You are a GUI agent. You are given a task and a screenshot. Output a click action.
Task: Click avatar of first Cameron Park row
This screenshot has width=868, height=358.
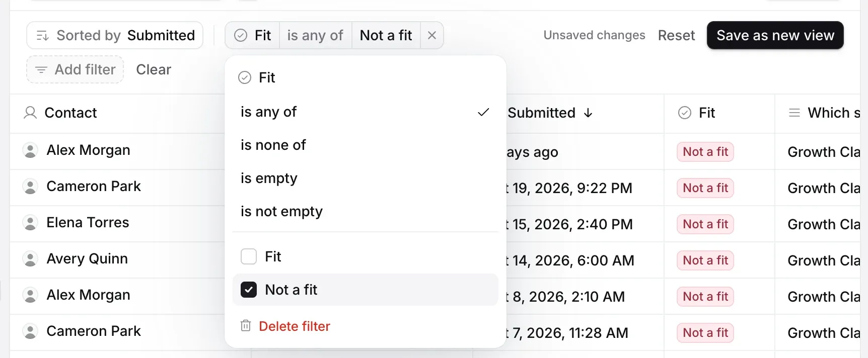(x=30, y=186)
